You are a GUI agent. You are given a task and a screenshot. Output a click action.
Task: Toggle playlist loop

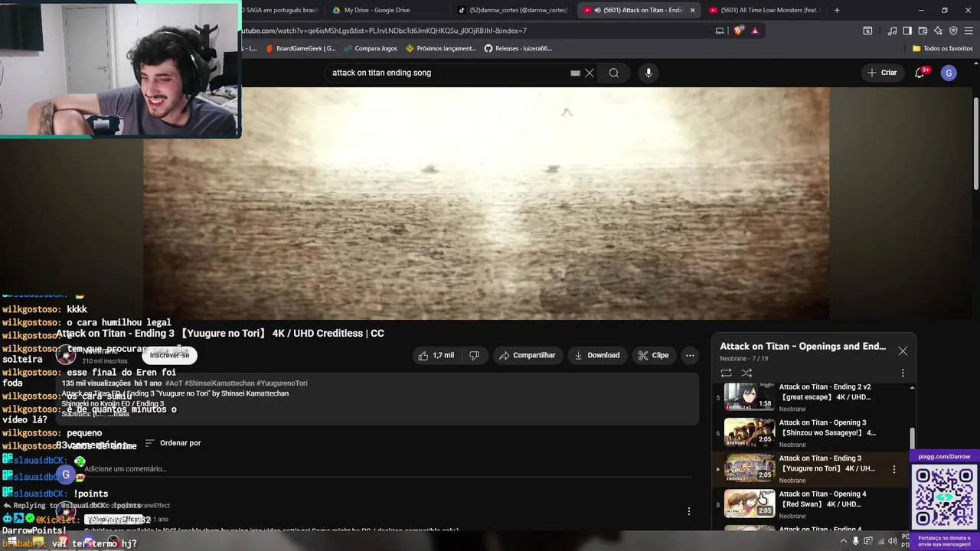[x=726, y=373]
